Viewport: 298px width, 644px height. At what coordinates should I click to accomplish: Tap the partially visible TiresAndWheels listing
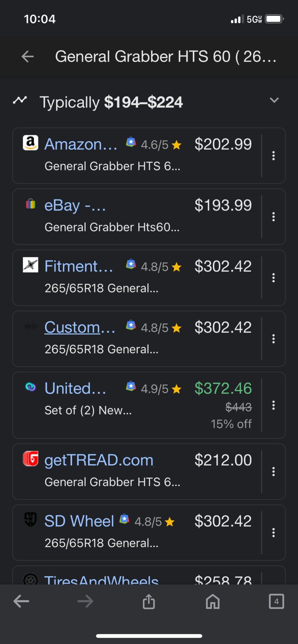click(149, 576)
